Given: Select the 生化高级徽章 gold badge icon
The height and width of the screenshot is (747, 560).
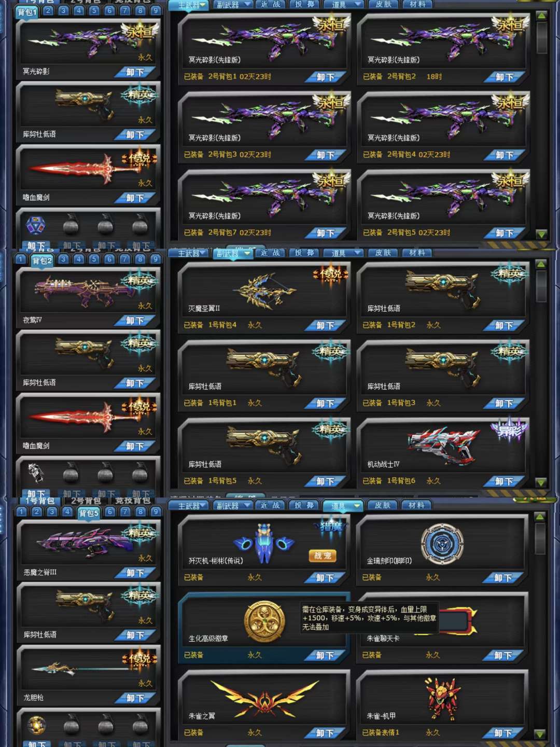Looking at the screenshot, I should point(264,621).
